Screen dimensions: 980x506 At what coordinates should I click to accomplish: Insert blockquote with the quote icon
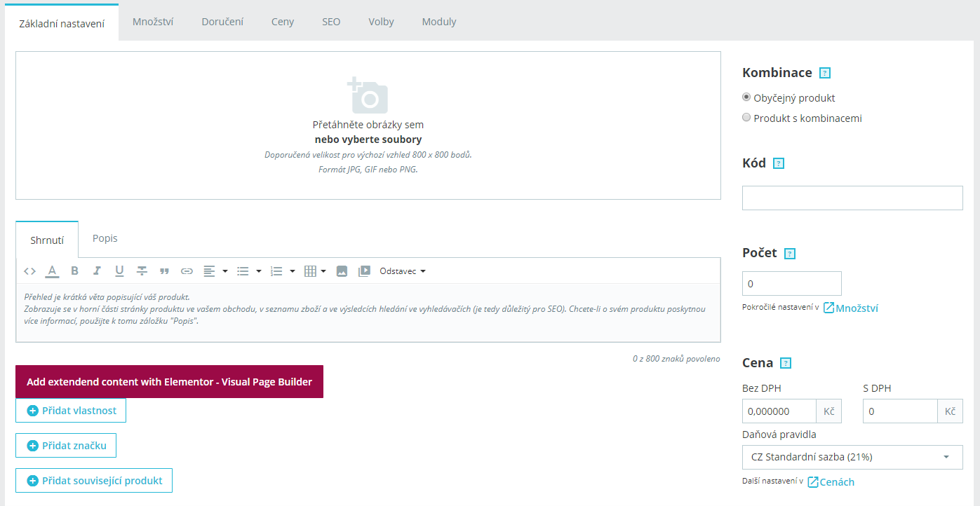click(164, 271)
